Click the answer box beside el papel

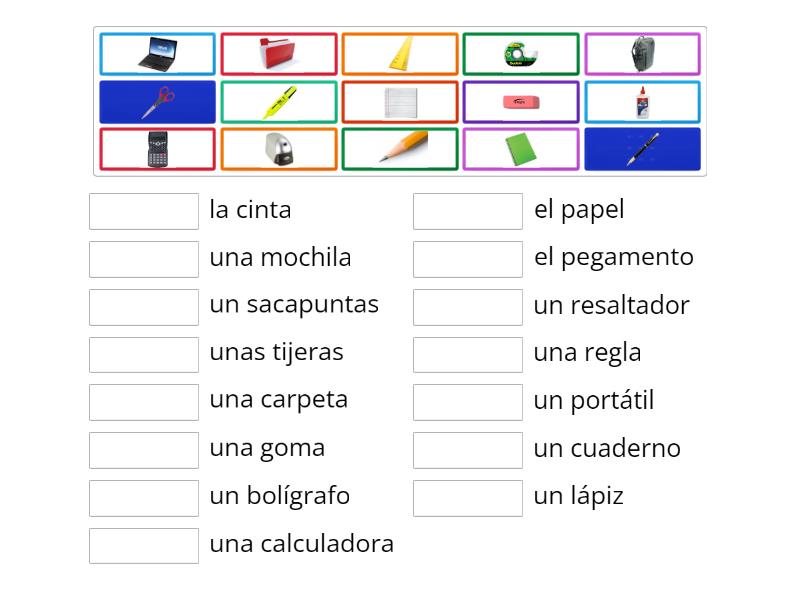coord(467,210)
